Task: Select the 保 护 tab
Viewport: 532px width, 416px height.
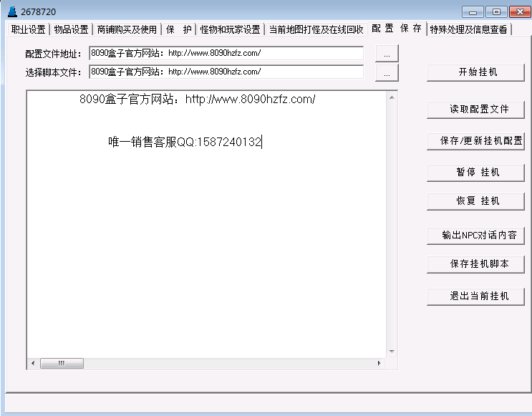Action: pos(178,29)
